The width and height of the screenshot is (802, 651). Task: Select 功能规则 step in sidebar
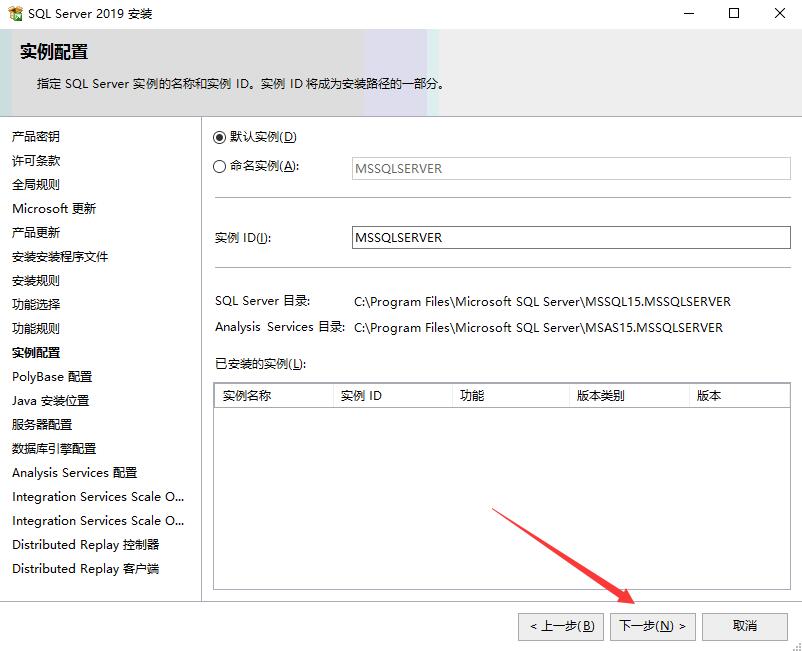pyautogui.click(x=36, y=329)
